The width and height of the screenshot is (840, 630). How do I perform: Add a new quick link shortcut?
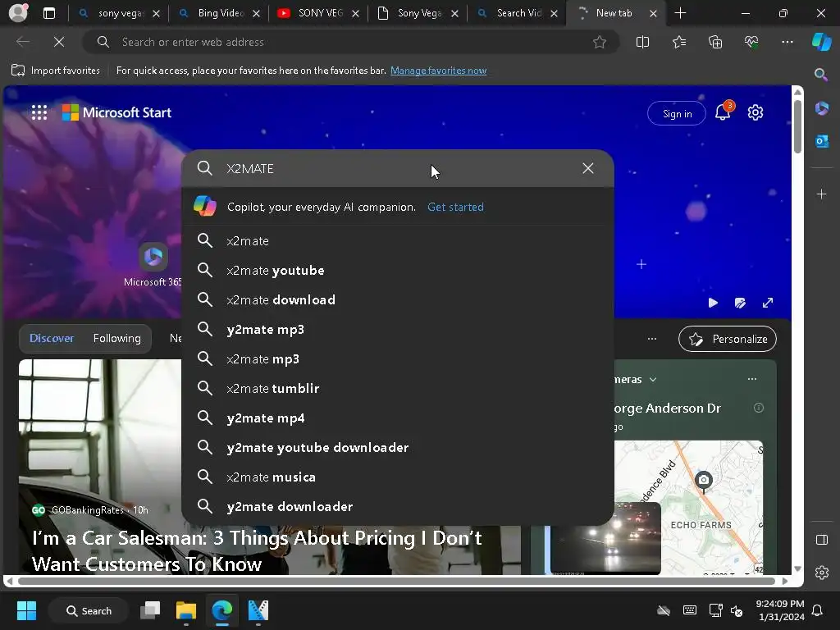(641, 264)
